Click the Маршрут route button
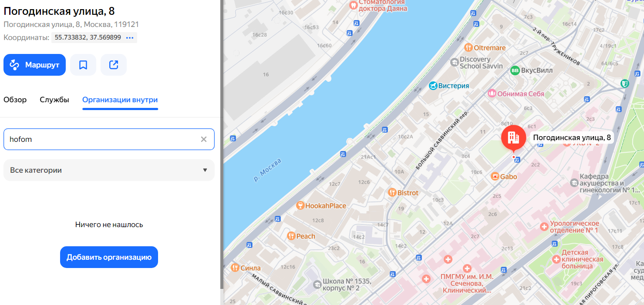Image resolution: width=644 pixels, height=305 pixels. pos(35,65)
